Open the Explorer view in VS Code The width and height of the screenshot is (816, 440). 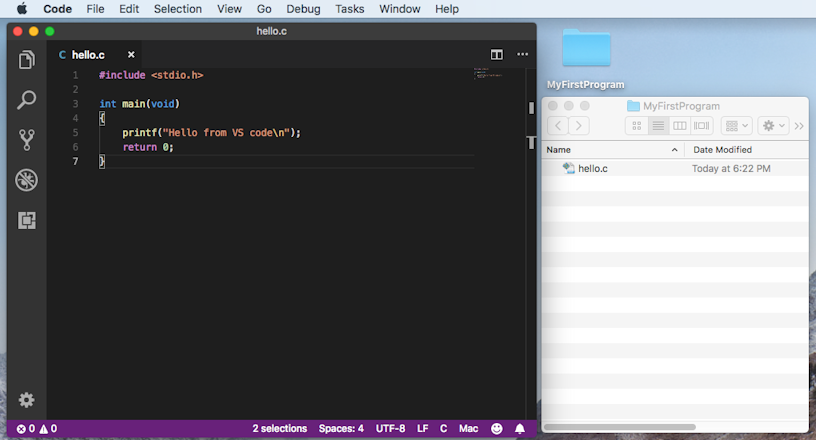pos(27,60)
